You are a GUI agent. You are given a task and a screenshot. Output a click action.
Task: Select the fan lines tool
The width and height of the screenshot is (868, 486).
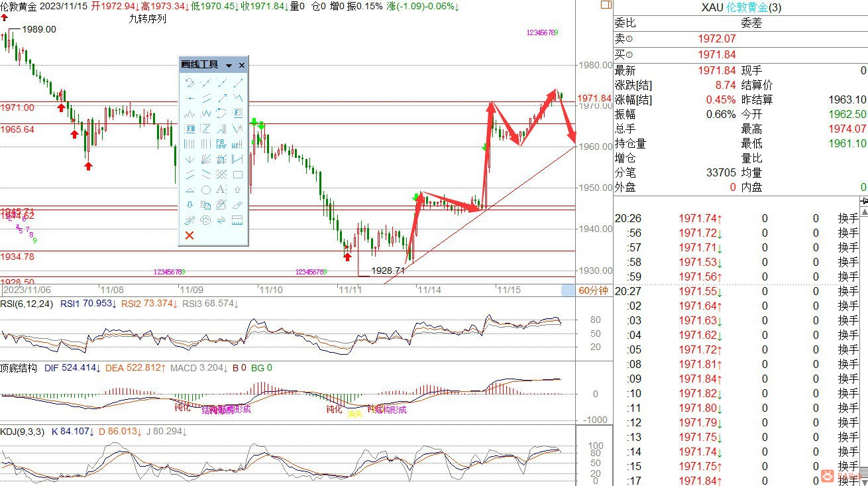pos(205,159)
